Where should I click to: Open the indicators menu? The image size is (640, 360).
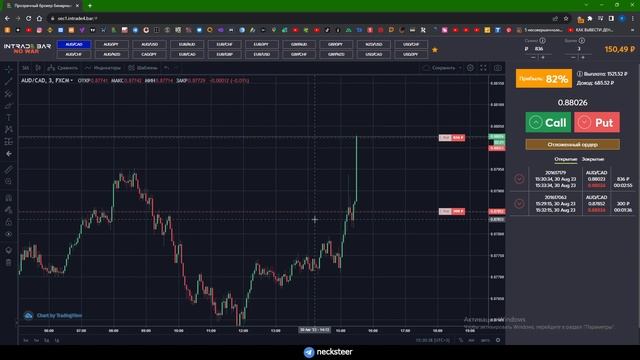[x=103, y=68]
